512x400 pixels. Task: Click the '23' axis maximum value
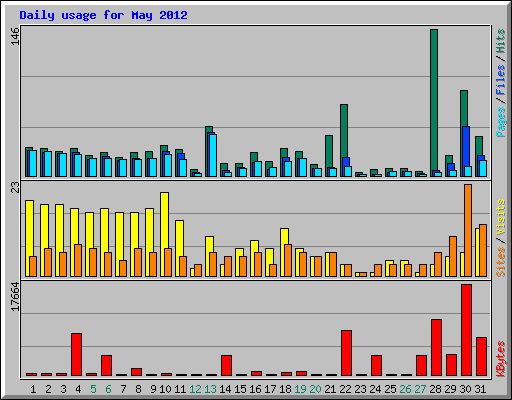15,187
